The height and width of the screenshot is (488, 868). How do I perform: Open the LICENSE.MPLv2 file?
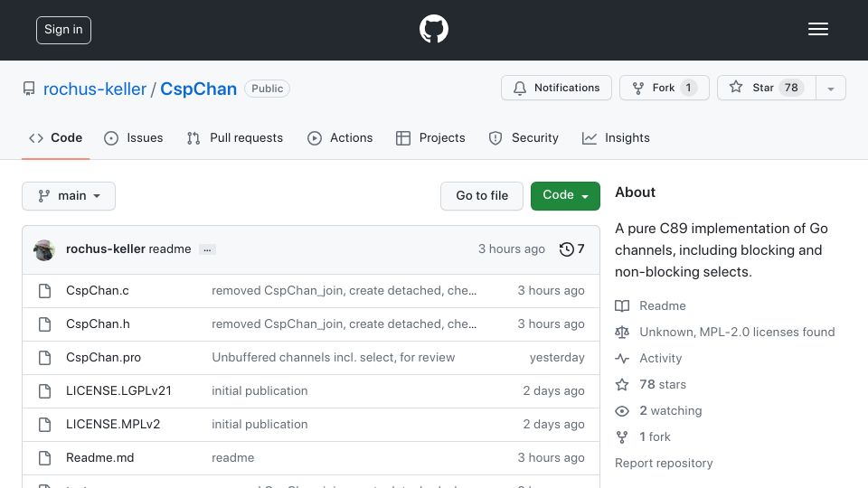coord(113,424)
